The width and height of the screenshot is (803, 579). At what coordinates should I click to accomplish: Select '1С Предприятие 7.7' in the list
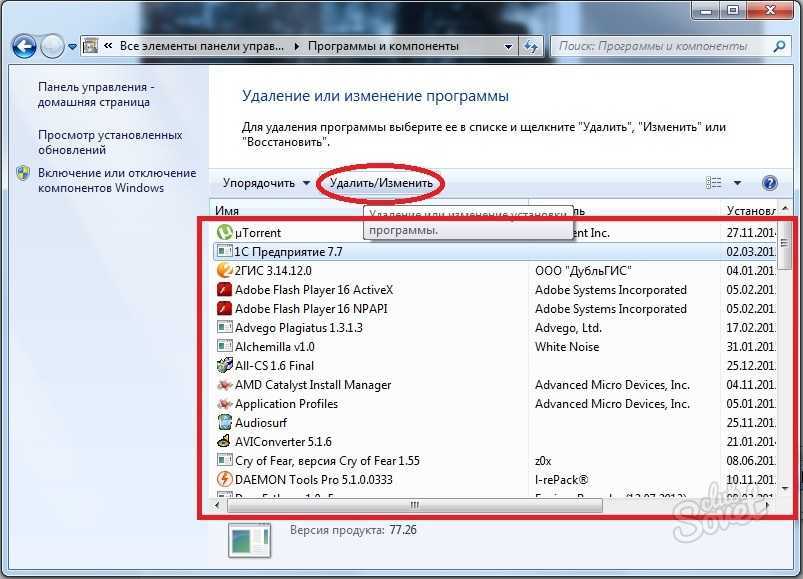point(494,252)
